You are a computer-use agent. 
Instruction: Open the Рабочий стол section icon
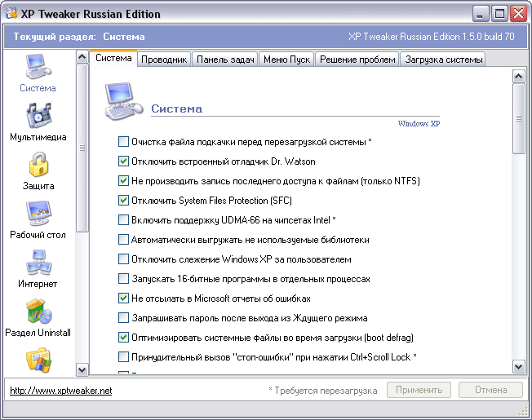click(x=38, y=214)
